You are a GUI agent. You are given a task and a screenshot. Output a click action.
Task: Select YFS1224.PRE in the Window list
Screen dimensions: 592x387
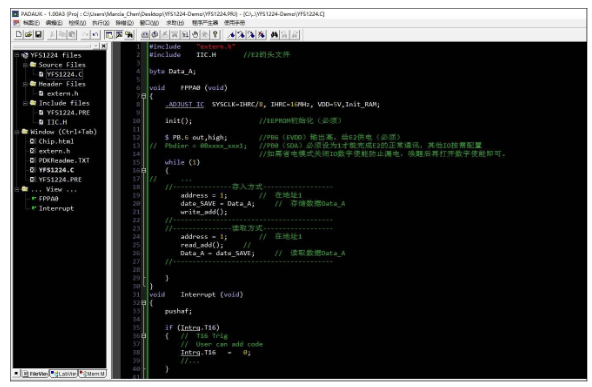click(60, 180)
